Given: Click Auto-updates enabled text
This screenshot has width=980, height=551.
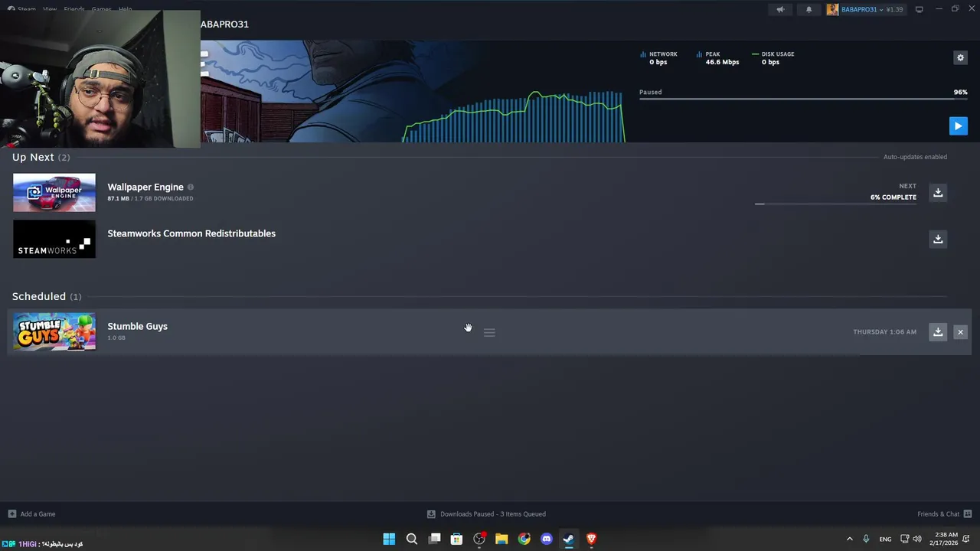Looking at the screenshot, I should (x=915, y=157).
